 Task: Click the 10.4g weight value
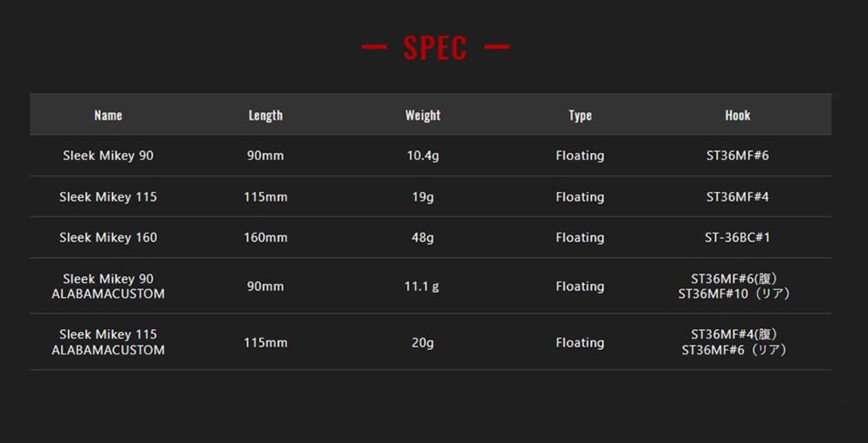(x=422, y=155)
